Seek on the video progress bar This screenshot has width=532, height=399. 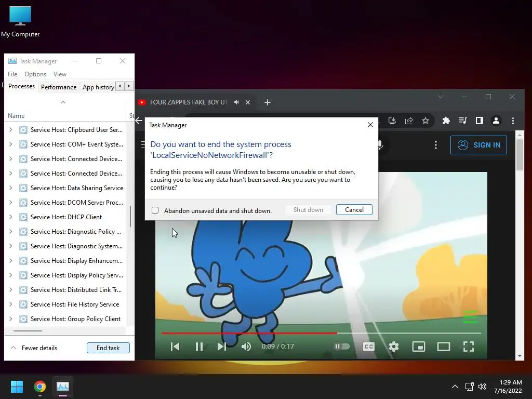coord(321,333)
